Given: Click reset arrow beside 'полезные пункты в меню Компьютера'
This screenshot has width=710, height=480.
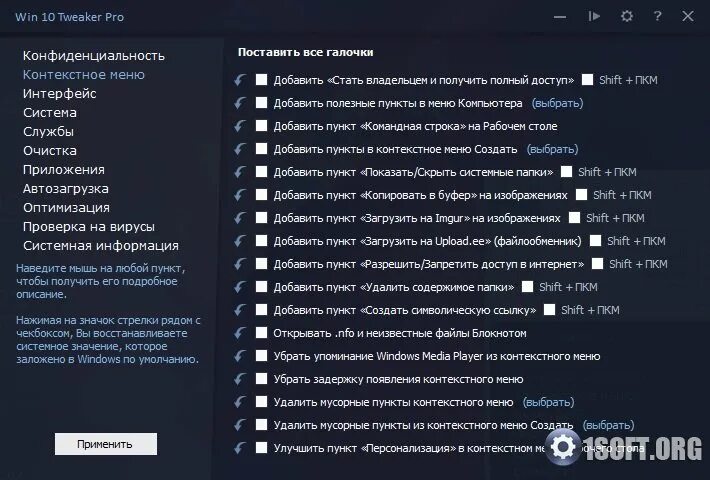Looking at the screenshot, I should pyautogui.click(x=240, y=103).
